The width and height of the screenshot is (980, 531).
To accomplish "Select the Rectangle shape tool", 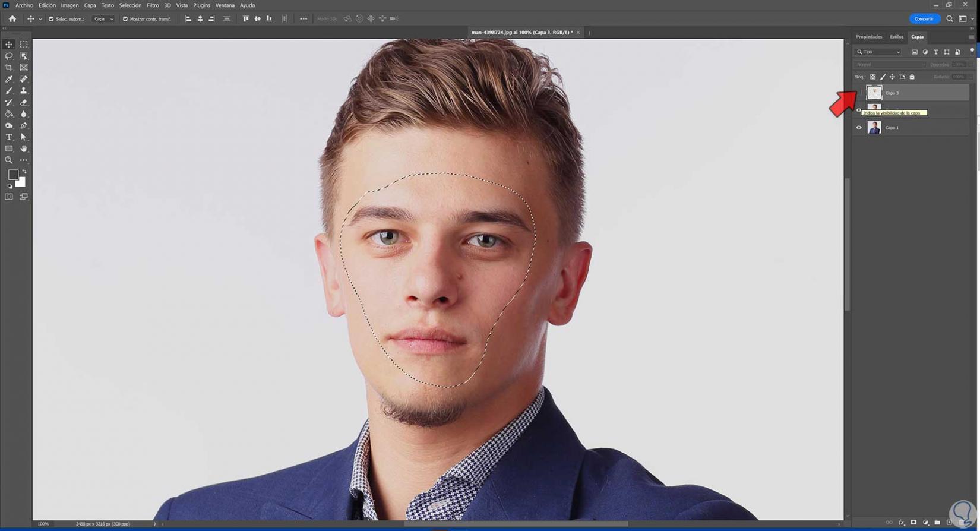I will [x=9, y=148].
